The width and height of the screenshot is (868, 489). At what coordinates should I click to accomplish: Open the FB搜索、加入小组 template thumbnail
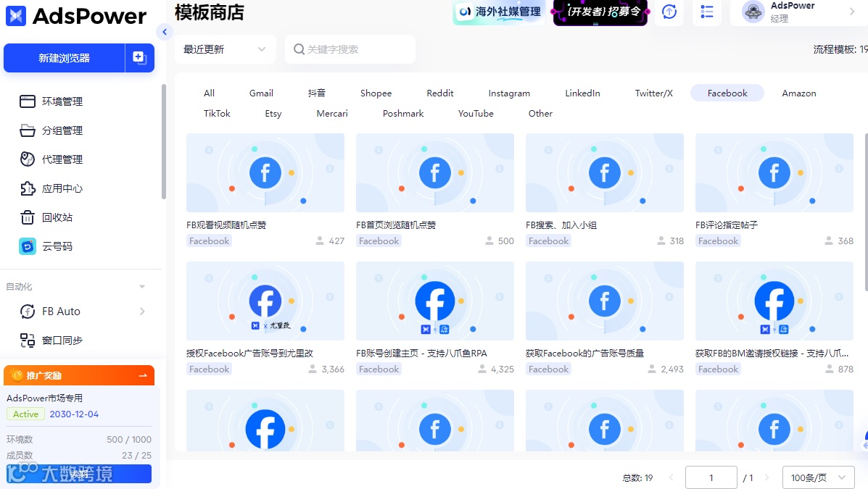pyautogui.click(x=605, y=172)
